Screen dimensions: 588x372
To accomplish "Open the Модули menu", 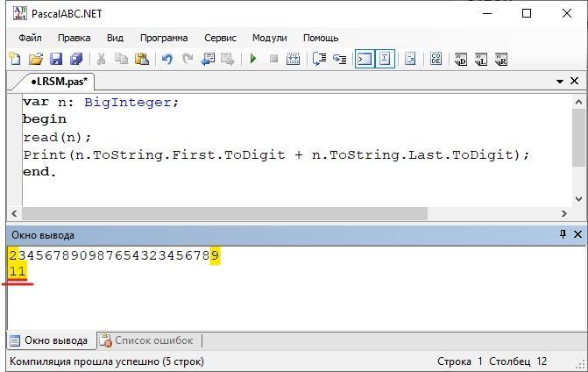I will point(270,38).
